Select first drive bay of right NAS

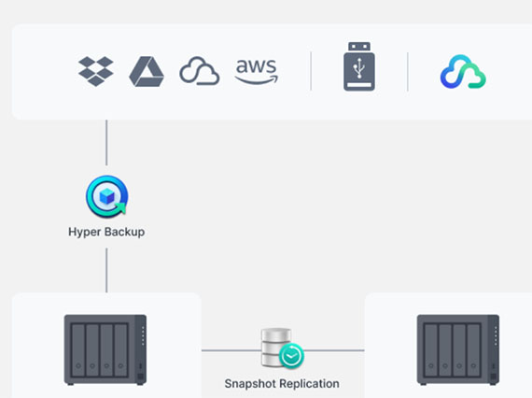[431, 349]
